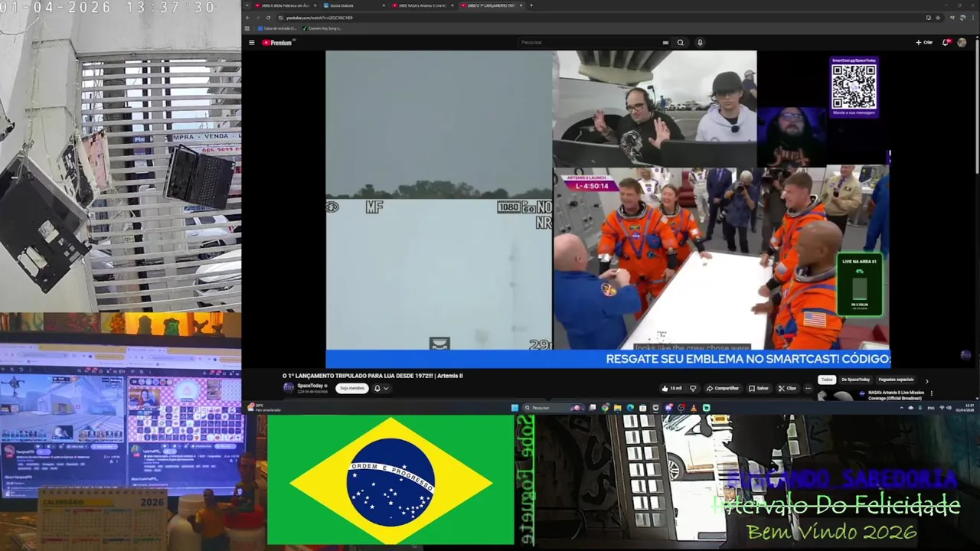980x551 pixels.
Task: Open the Windows Start button on taskbar
Action: (x=514, y=408)
